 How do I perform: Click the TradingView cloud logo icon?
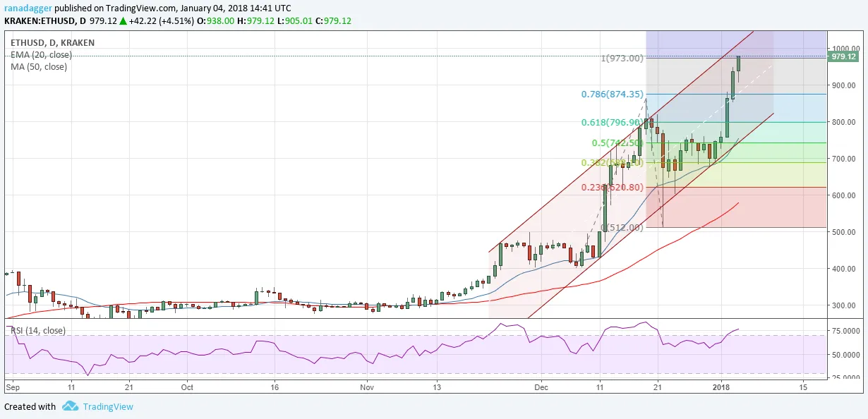[x=70, y=406]
